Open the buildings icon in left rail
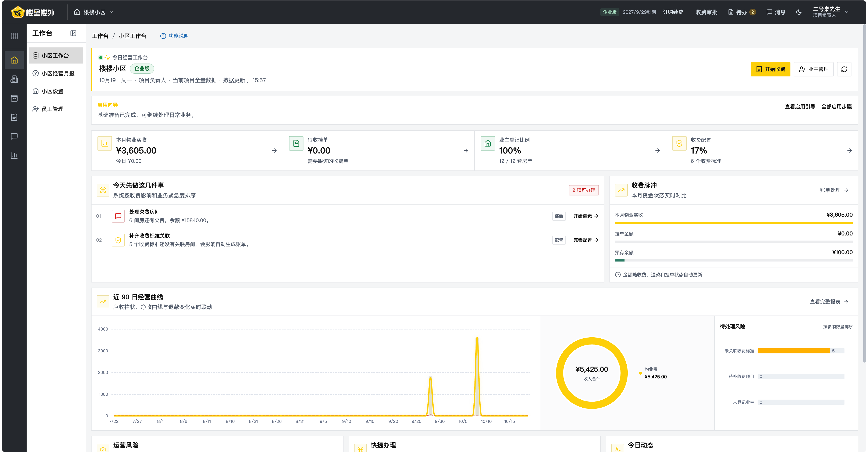868x454 pixels. [14, 79]
